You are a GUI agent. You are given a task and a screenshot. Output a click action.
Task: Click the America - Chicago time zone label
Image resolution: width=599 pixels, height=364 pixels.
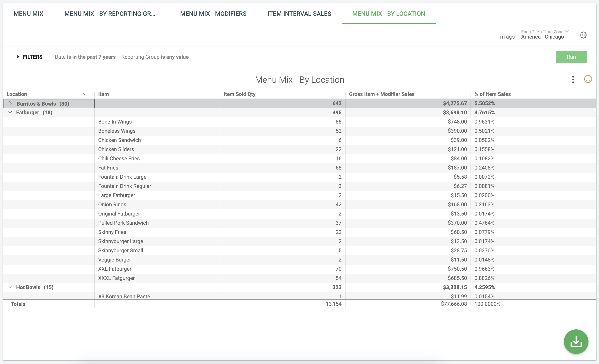coord(542,37)
